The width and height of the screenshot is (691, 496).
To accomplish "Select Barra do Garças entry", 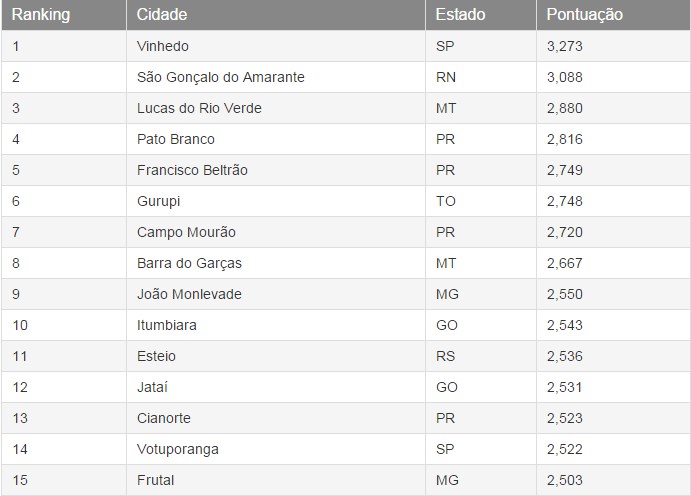I will [x=276, y=263].
